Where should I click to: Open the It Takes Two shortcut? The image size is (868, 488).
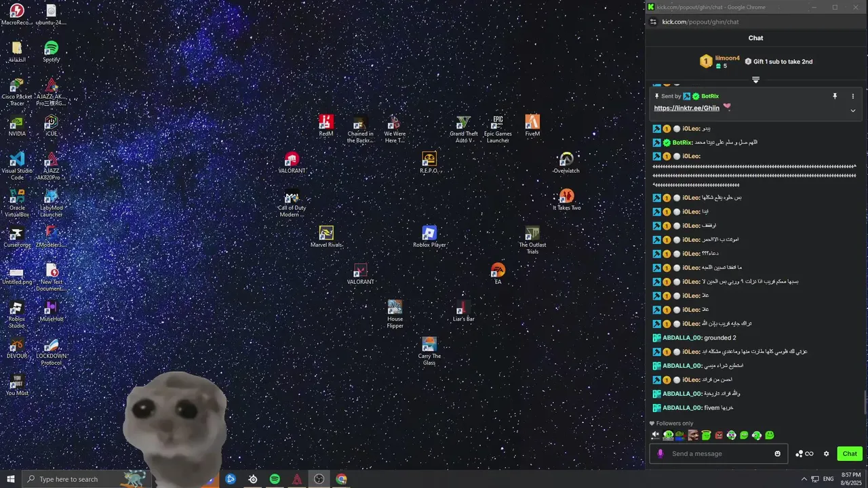pyautogui.click(x=566, y=200)
